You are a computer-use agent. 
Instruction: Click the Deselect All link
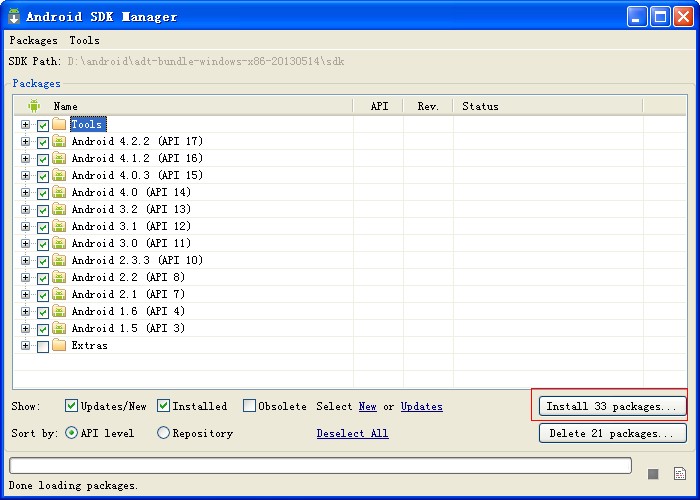(x=352, y=433)
